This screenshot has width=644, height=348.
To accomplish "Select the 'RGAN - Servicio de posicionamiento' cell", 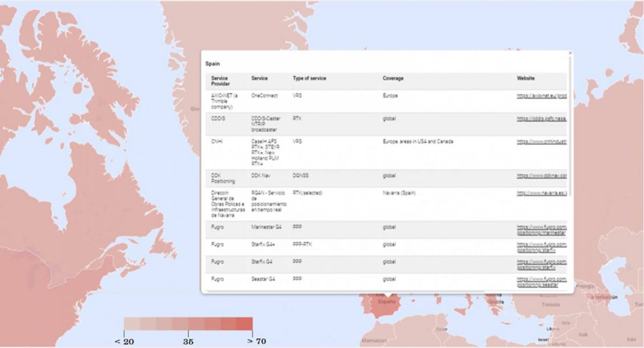I will [x=269, y=201].
